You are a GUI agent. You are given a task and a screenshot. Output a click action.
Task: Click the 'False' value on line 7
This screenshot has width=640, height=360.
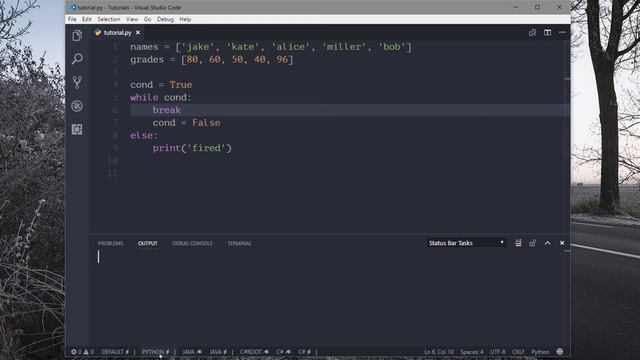(206, 122)
